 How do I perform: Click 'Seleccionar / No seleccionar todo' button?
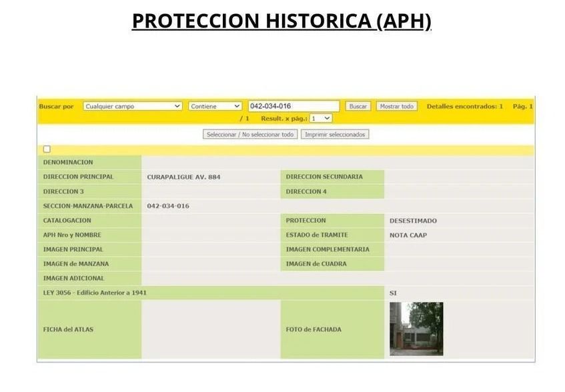tap(250, 134)
